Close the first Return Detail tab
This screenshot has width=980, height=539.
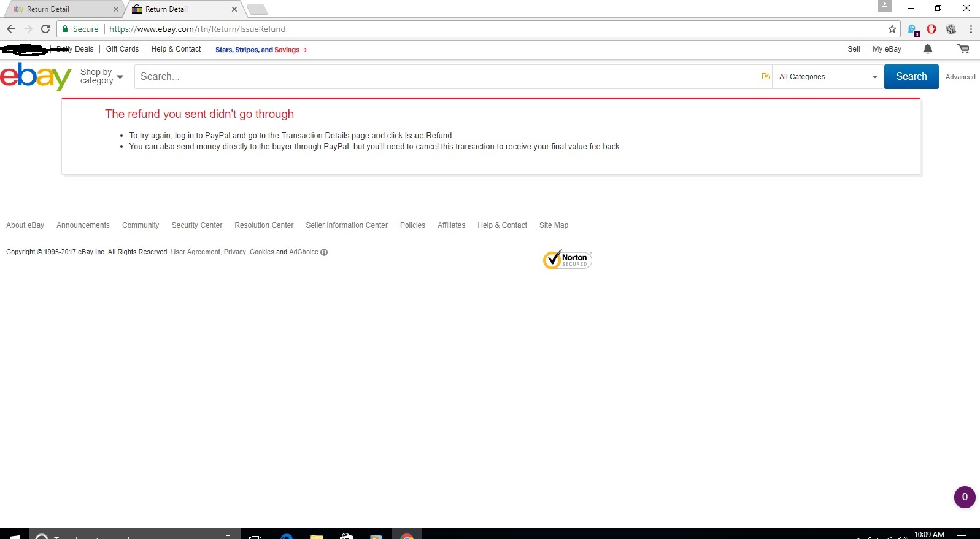pyautogui.click(x=116, y=9)
